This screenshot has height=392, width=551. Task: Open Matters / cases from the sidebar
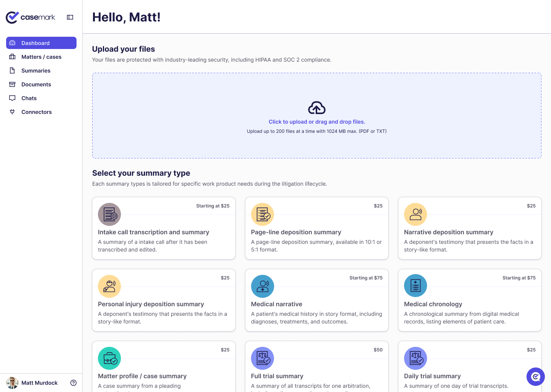tap(13, 57)
